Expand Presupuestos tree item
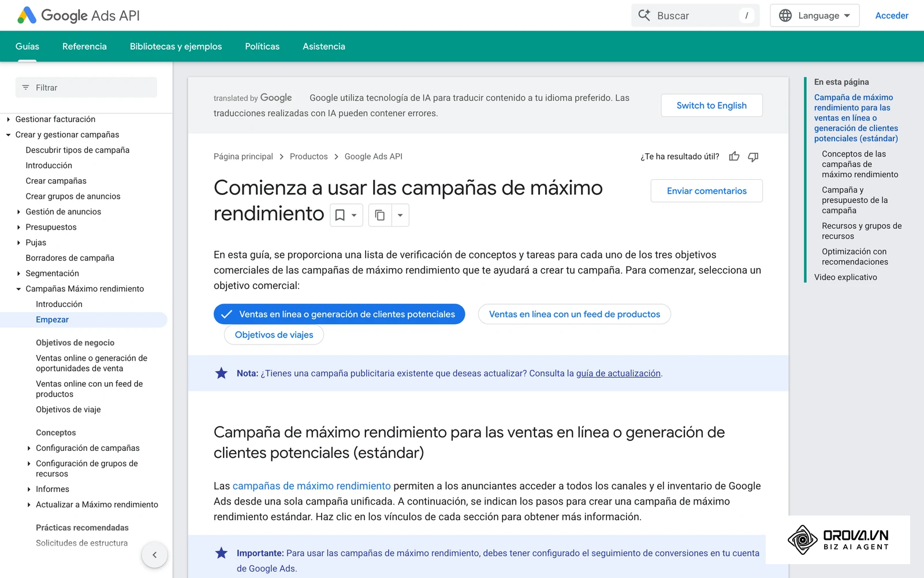Screen dimensions: 924x578 (x=18, y=227)
